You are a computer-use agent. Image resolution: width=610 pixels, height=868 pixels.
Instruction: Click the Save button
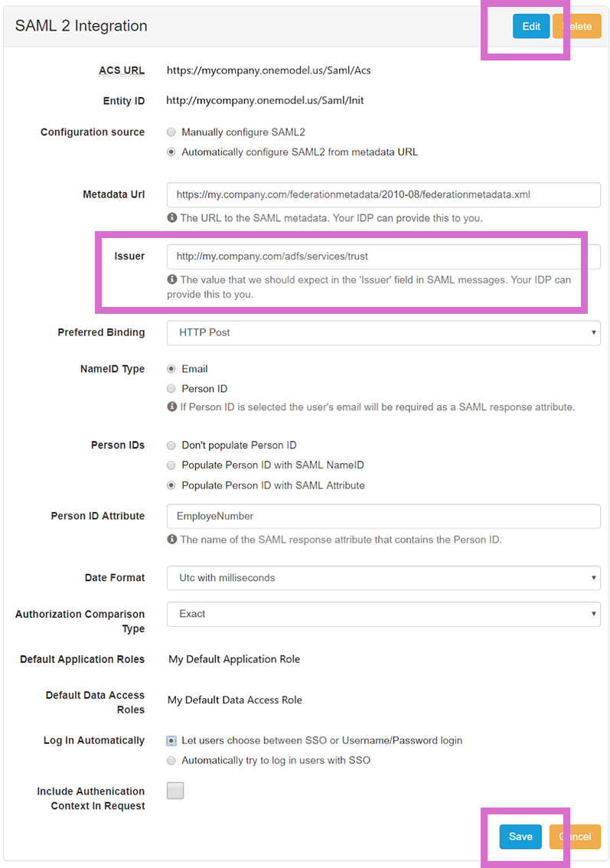[520, 837]
